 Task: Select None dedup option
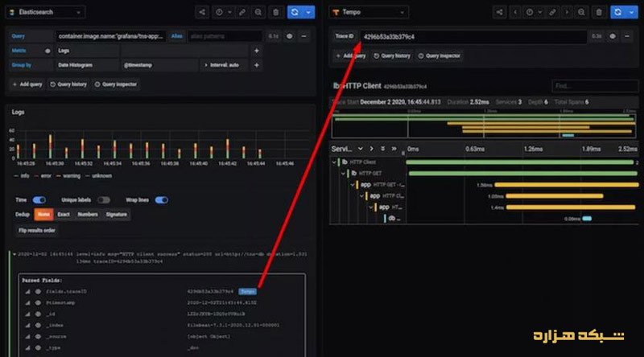pos(43,215)
